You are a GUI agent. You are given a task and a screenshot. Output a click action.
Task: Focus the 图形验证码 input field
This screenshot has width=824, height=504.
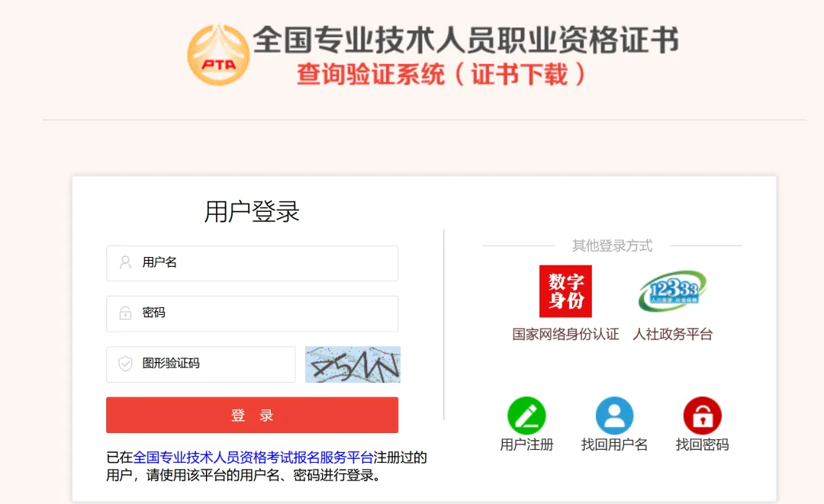click(x=201, y=364)
